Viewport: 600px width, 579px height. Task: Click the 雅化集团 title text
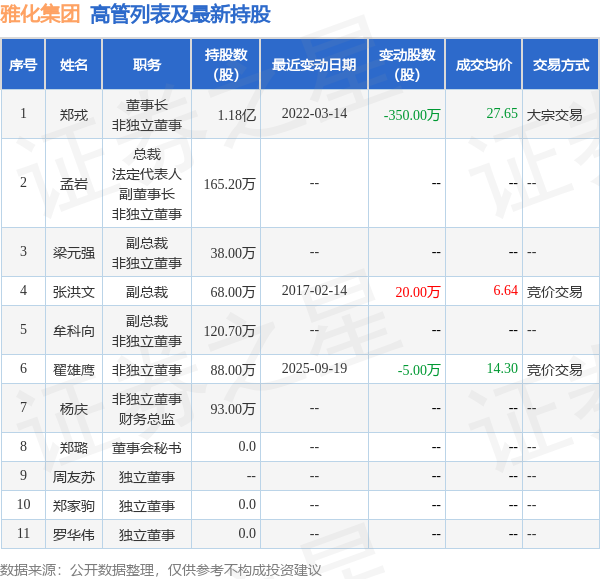point(40,15)
